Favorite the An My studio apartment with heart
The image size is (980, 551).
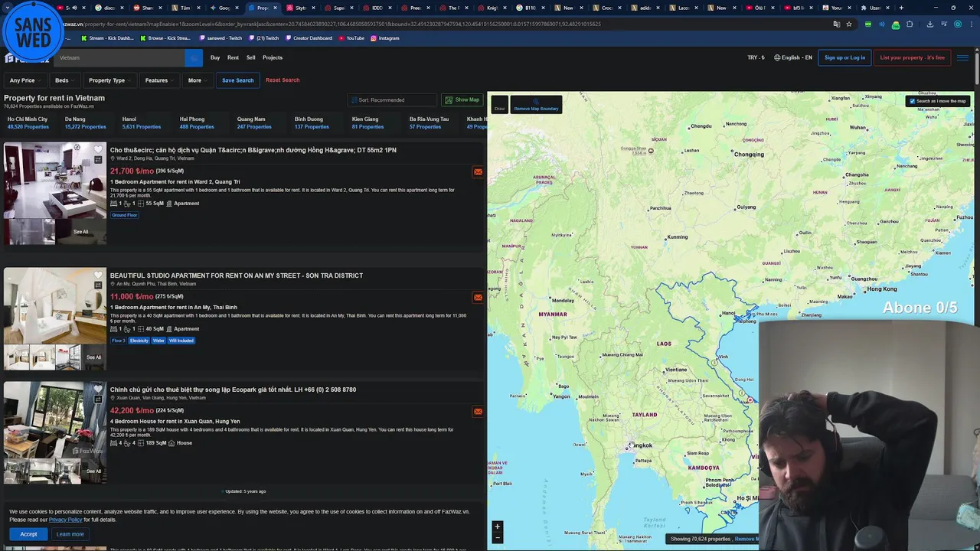[98, 275]
